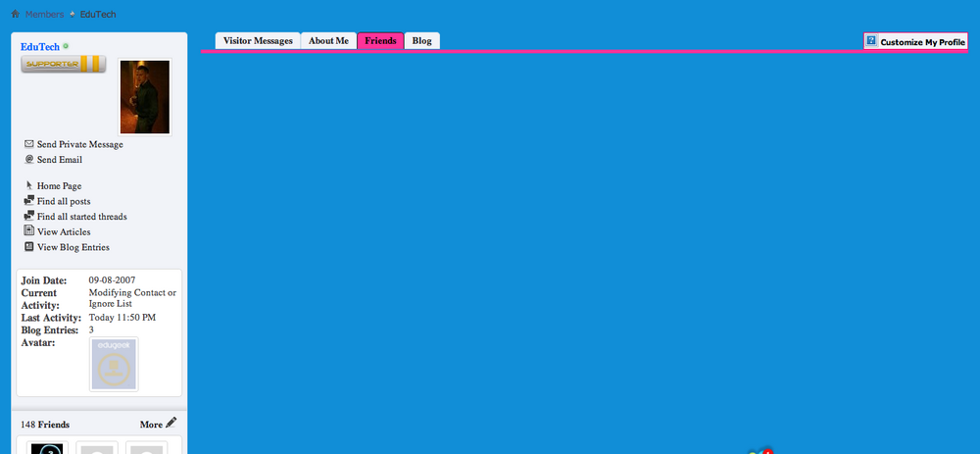Click the View Blog Entries icon
Viewport: 980px width, 454px height.
click(28, 246)
